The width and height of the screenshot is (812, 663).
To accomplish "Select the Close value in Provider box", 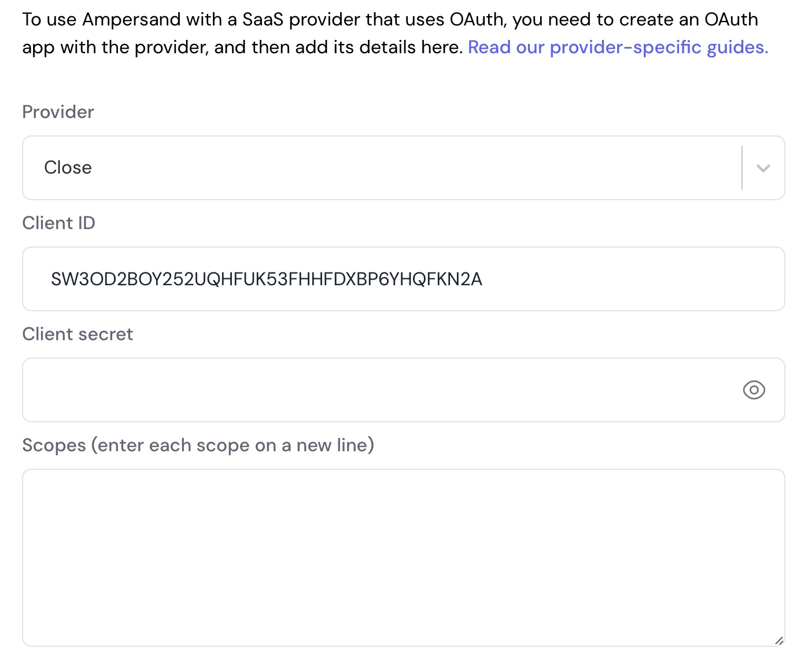I will (x=68, y=168).
